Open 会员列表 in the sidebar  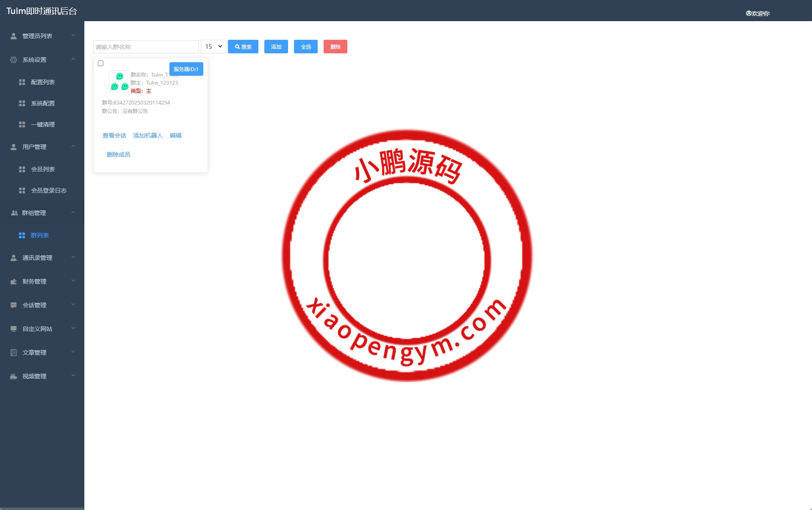(43, 169)
